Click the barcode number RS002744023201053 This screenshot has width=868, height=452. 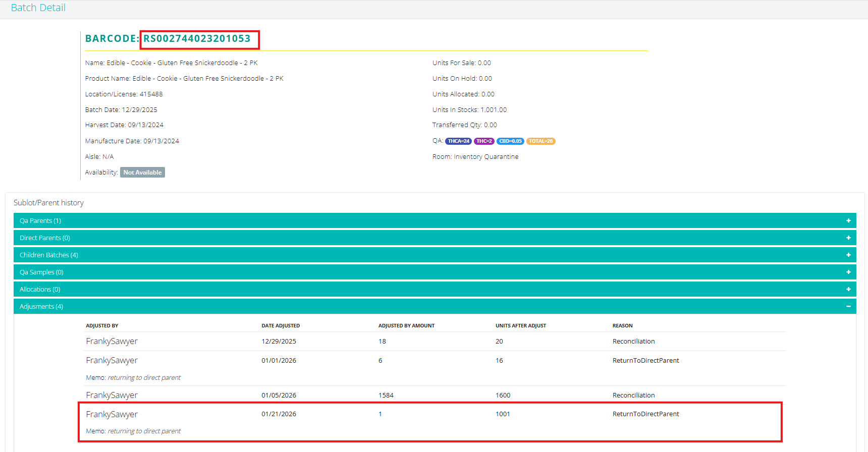click(197, 39)
